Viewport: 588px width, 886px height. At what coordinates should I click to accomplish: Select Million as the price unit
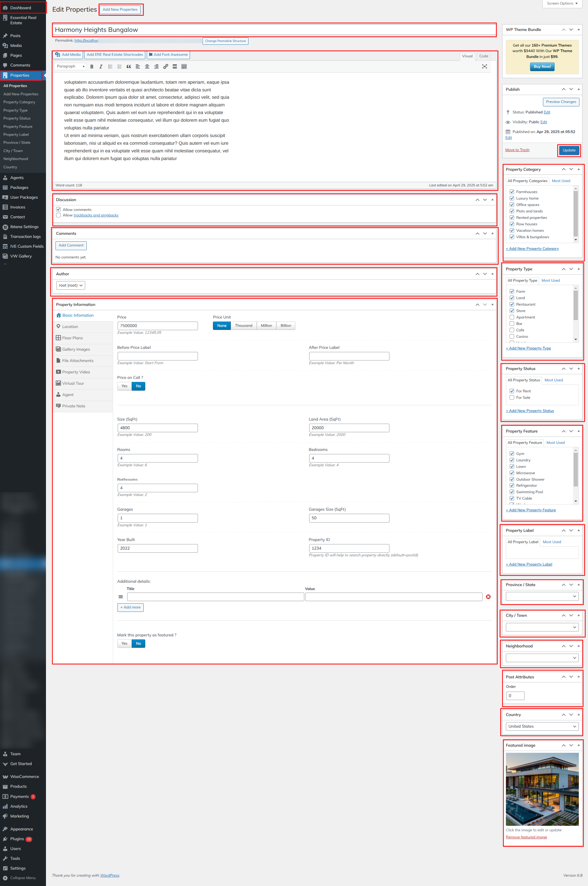266,326
